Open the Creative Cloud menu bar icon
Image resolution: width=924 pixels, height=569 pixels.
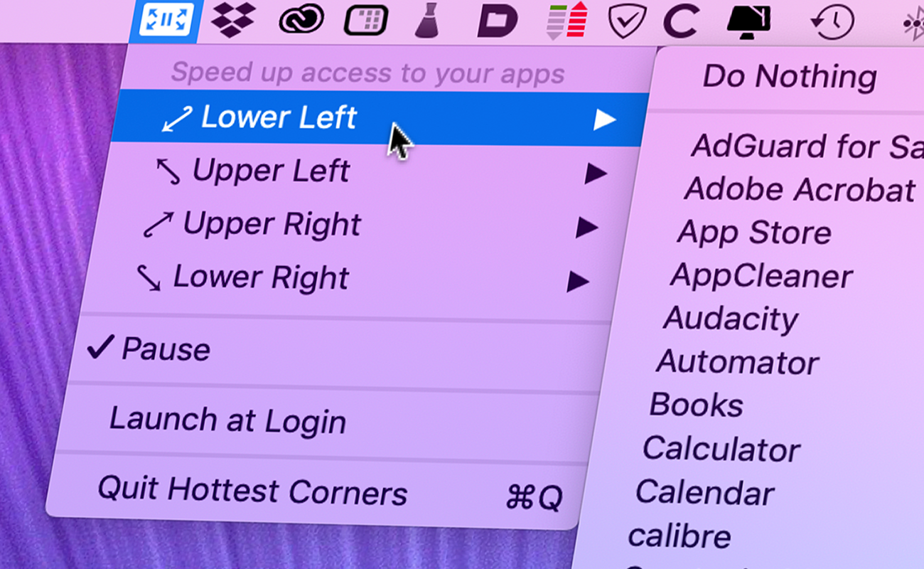pos(301,21)
